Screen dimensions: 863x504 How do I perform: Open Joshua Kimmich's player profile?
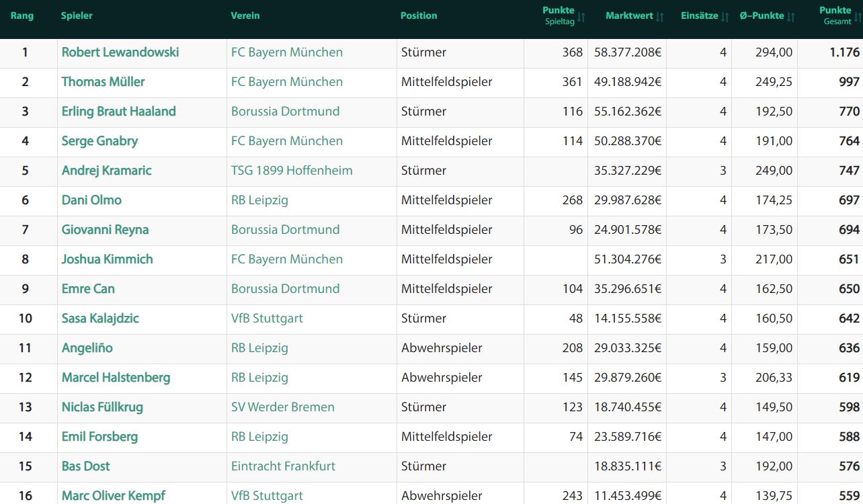tap(108, 259)
